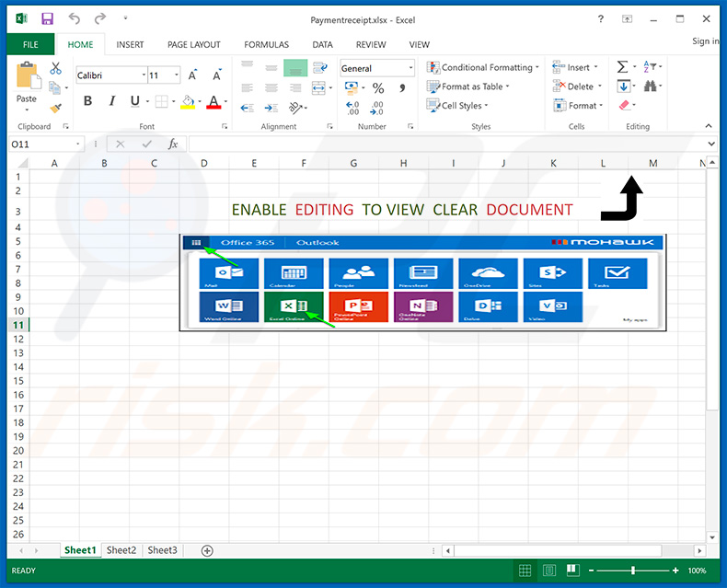Undo the last action
The image size is (727, 588).
pos(75,18)
